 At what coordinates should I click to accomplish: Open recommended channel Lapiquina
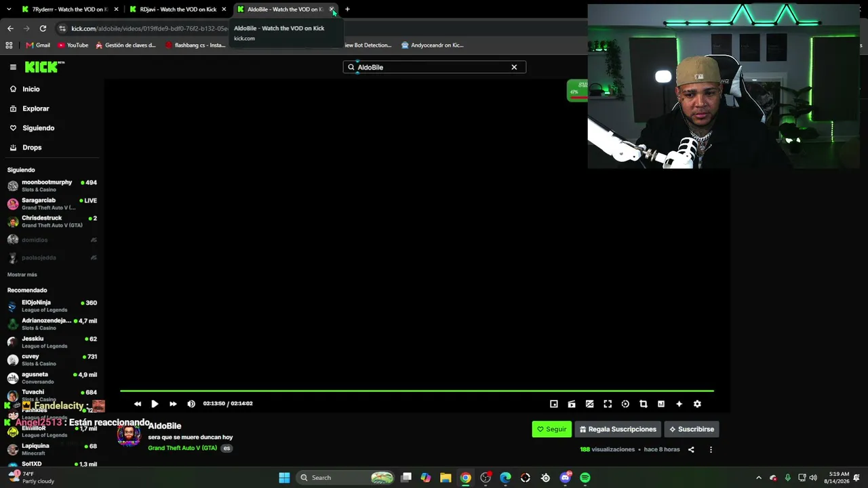52,449
